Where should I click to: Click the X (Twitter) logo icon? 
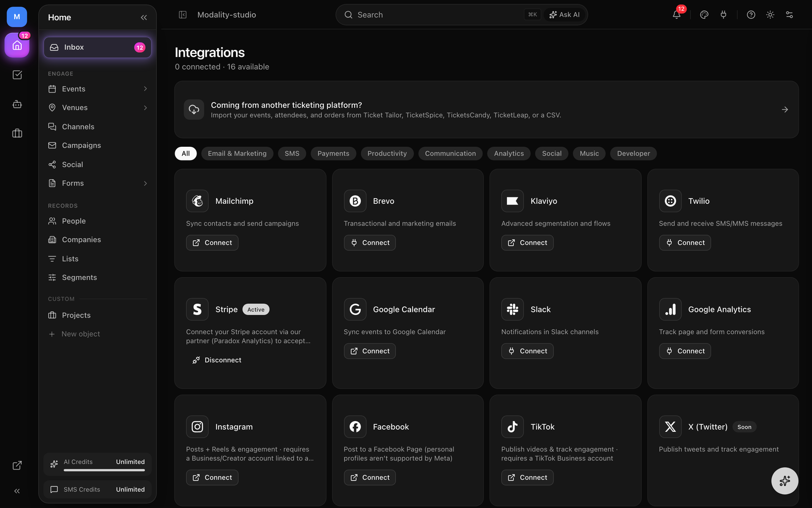(670, 427)
